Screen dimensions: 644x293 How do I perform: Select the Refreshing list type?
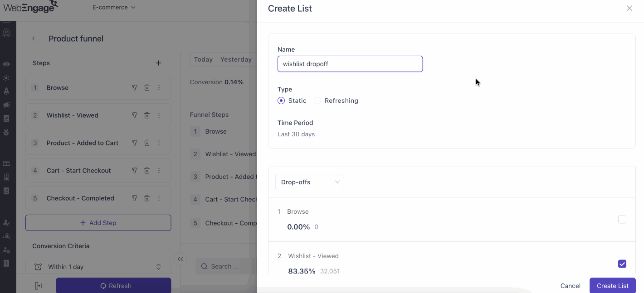tap(317, 101)
